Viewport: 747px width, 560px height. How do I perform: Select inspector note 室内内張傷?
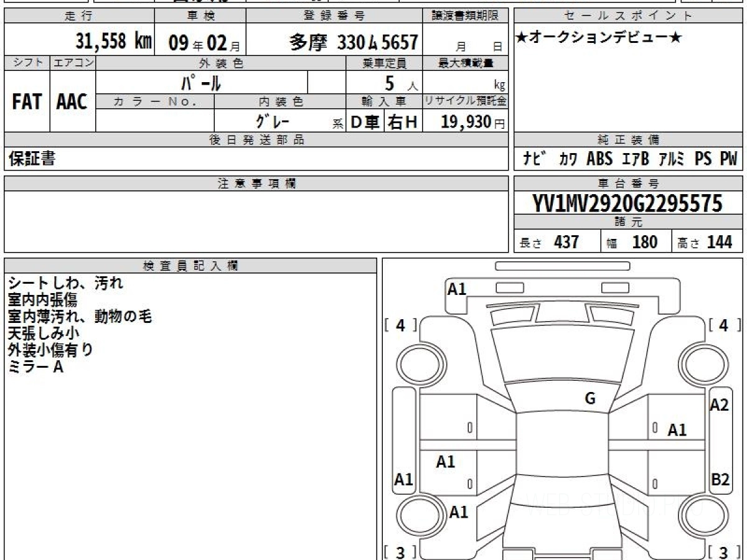pos(42,300)
